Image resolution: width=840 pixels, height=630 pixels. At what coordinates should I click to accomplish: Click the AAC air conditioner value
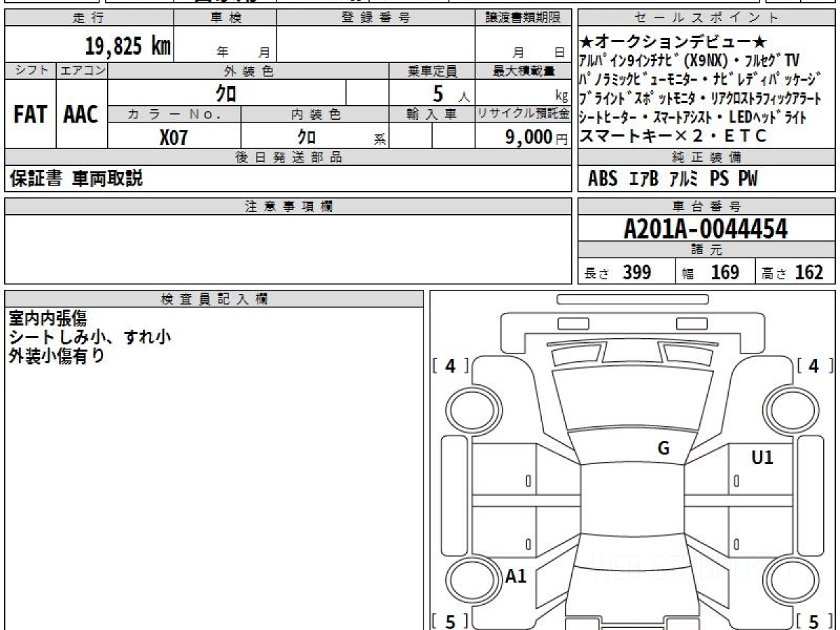point(81,114)
